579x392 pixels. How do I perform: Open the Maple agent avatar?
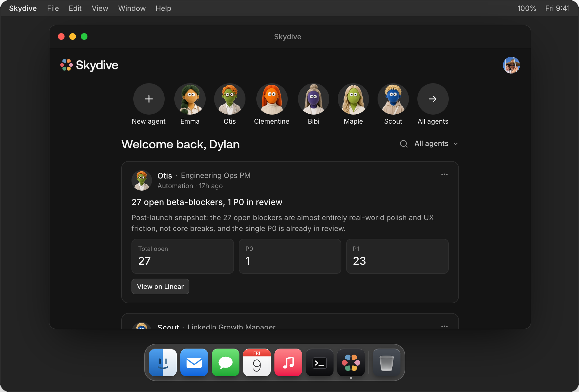point(353,99)
